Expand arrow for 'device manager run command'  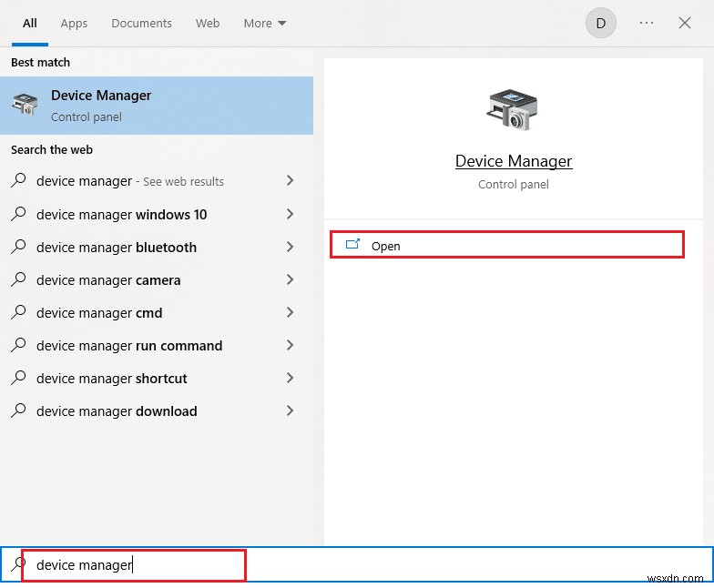290,345
